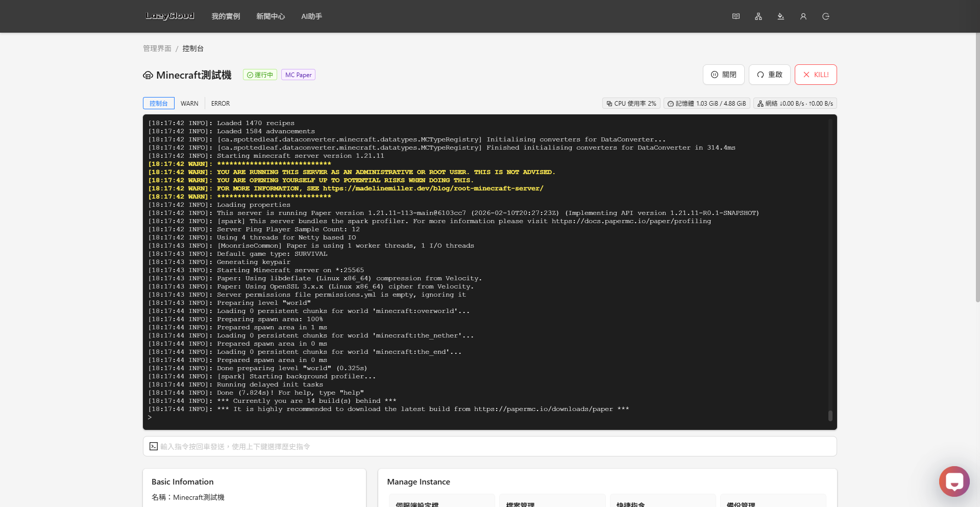Go to 管理界面 breadcrumb link
This screenshot has width=980, height=507.
[157, 49]
